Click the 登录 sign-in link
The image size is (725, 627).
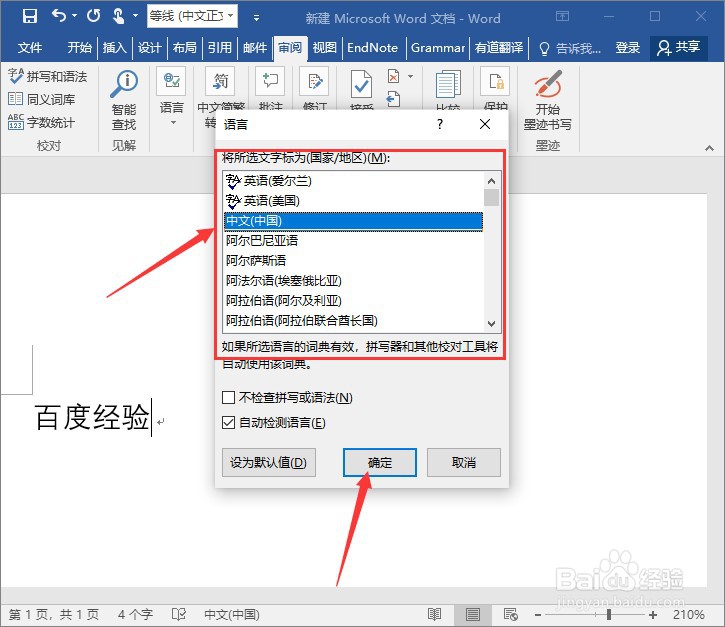pos(627,48)
